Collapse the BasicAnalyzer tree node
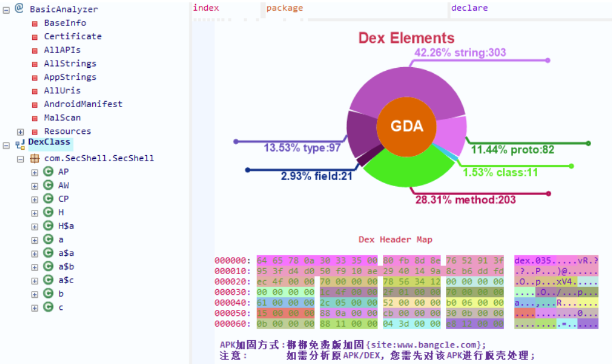 coord(6,10)
